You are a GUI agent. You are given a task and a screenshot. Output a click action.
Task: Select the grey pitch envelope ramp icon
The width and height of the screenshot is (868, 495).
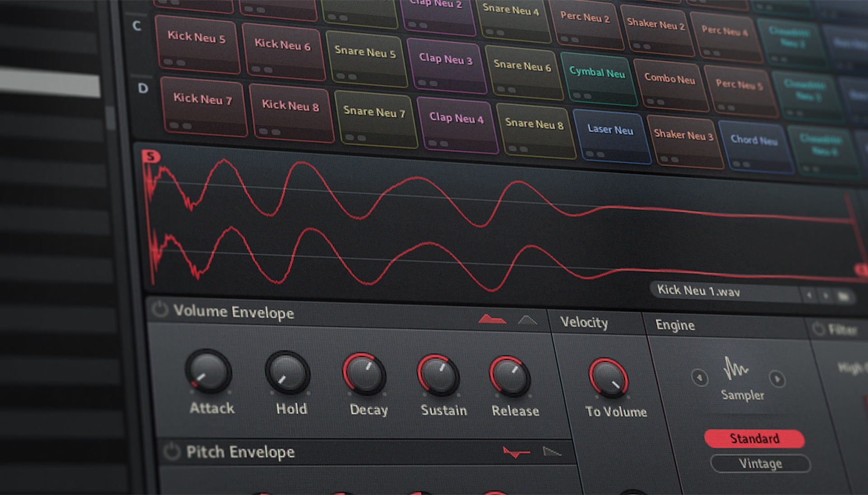coord(552,451)
